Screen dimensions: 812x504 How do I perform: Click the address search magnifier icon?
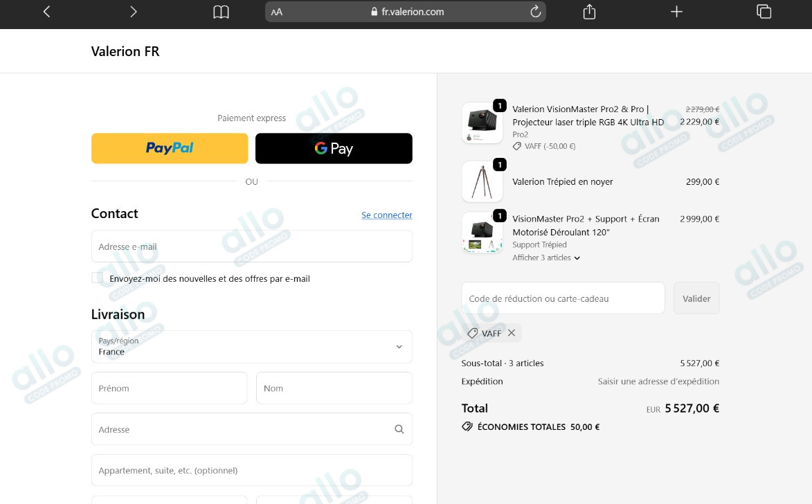point(399,429)
